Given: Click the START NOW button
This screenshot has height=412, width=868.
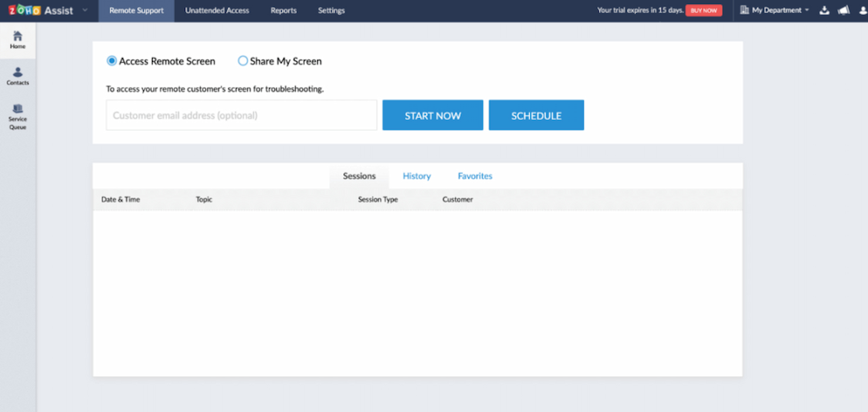Looking at the screenshot, I should pos(432,115).
